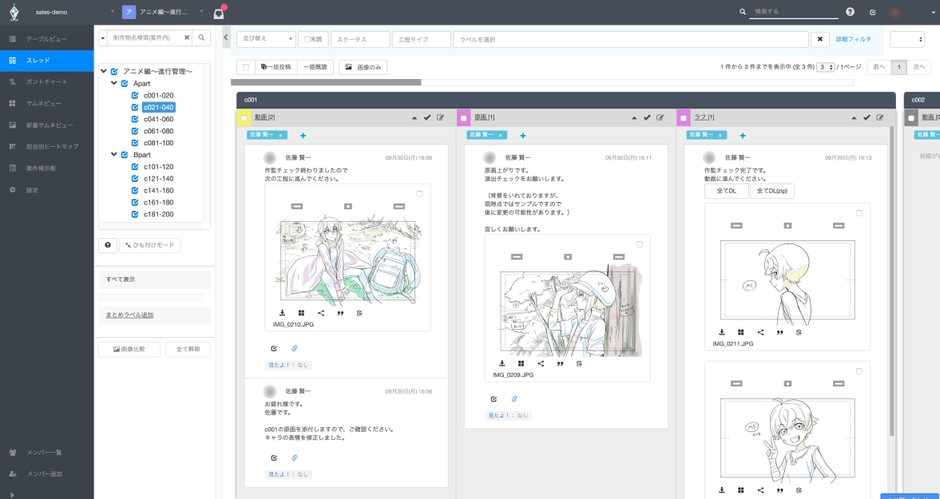
Task: Open the 並び替え sort dropdown
Action: pos(266,40)
